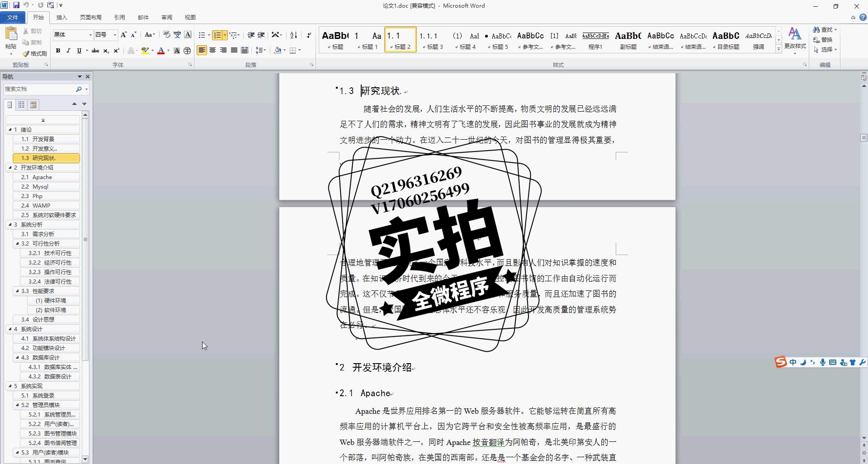Toggle Italic formatting

(68, 51)
